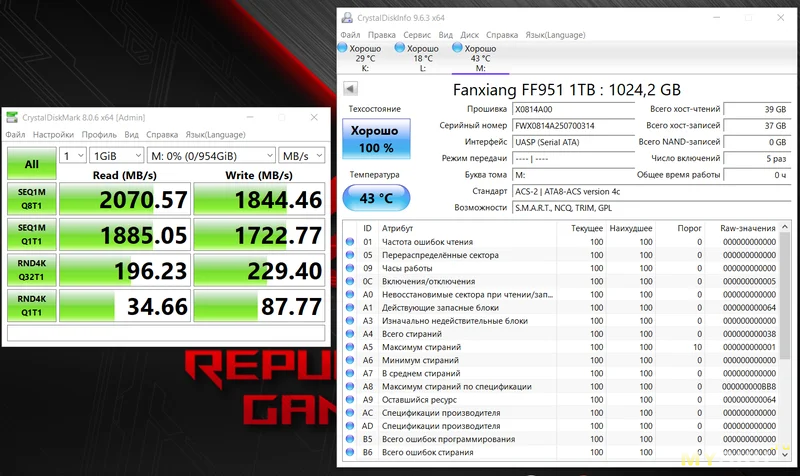Run all benchmarks with All button
Image resolution: width=800 pixels, height=476 pixels.
click(x=32, y=164)
